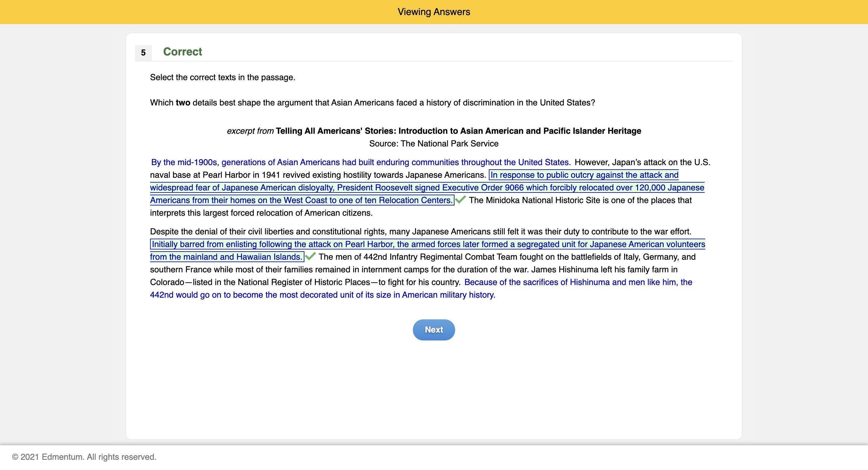Click the bold word "two" in the question
This screenshot has width=868, height=470.
(x=183, y=103)
